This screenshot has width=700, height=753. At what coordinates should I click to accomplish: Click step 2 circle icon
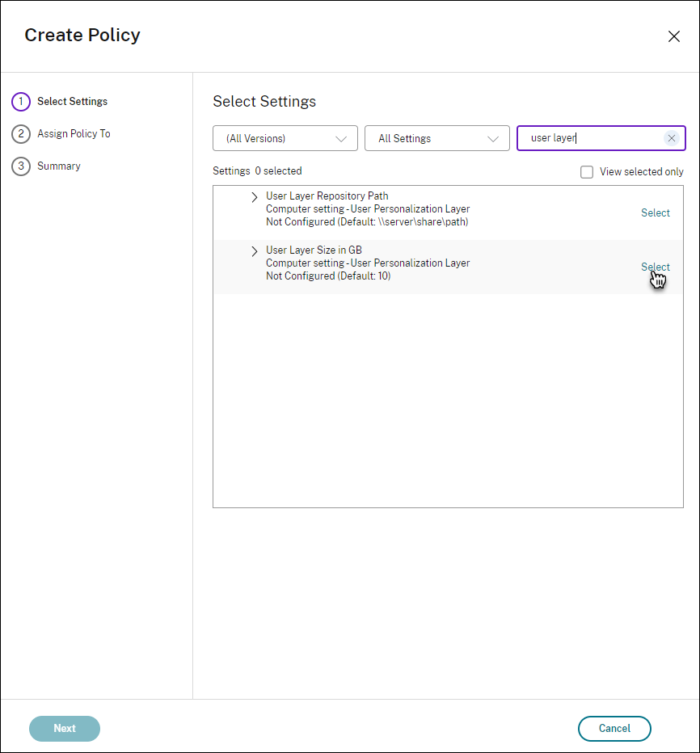20,134
